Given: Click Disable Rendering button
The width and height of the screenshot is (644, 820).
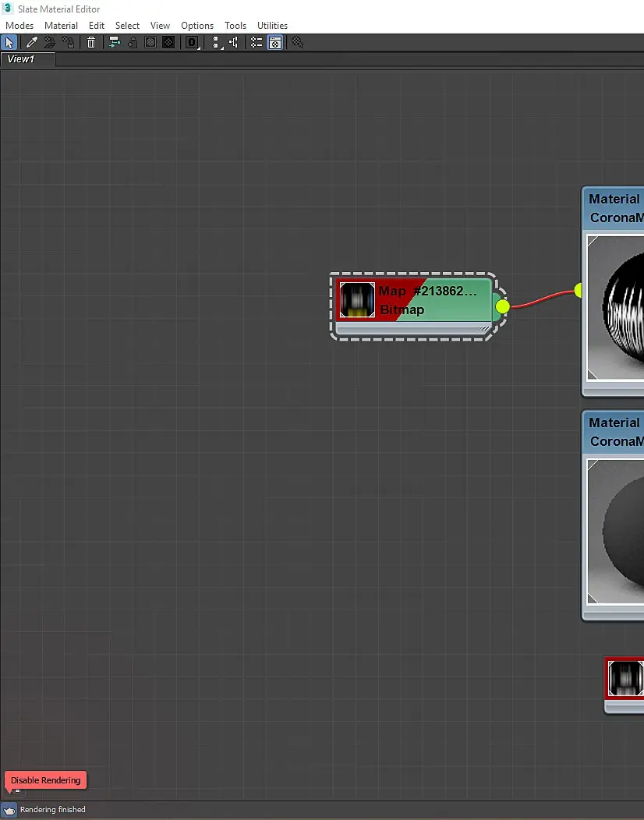Looking at the screenshot, I should pyautogui.click(x=45, y=780).
